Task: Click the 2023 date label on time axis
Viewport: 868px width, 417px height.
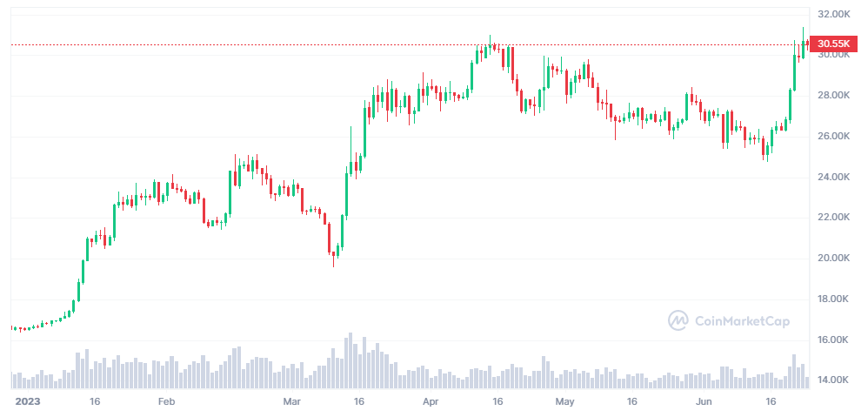Action: [29, 402]
